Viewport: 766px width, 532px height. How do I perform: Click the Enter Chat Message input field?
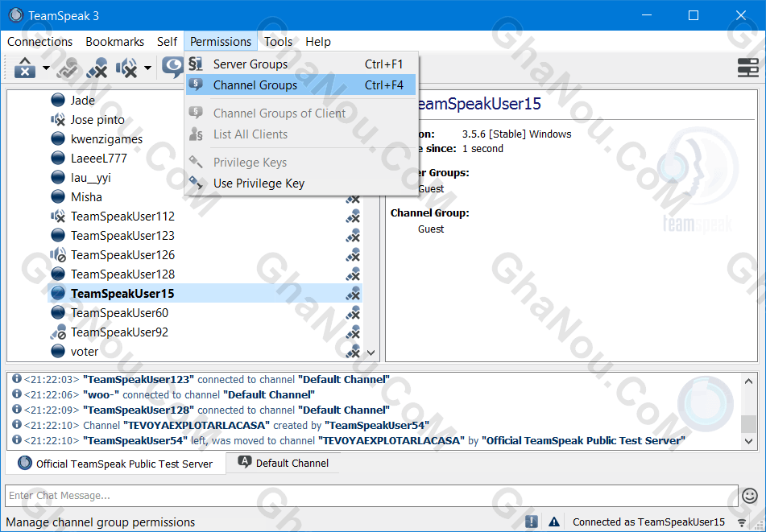(371, 496)
